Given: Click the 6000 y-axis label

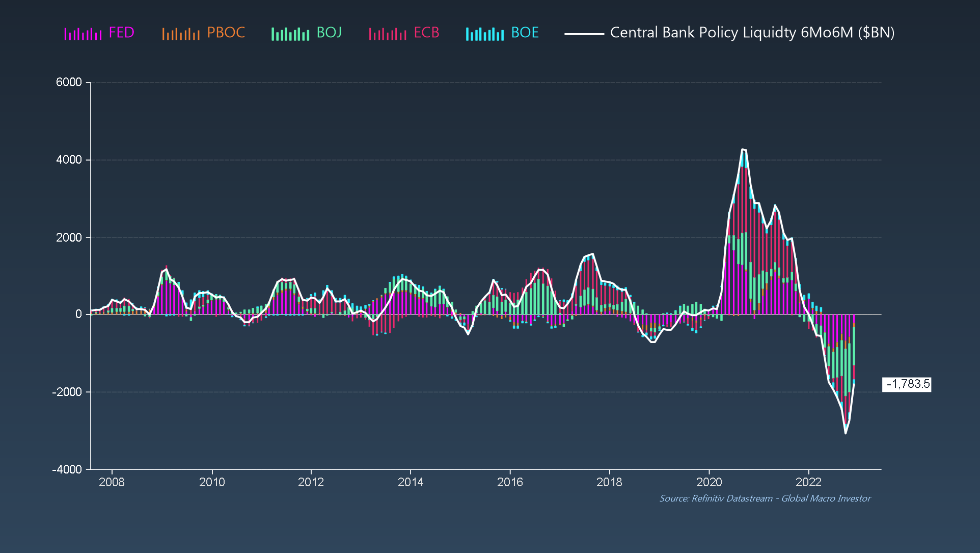Looking at the screenshot, I should coord(69,83).
